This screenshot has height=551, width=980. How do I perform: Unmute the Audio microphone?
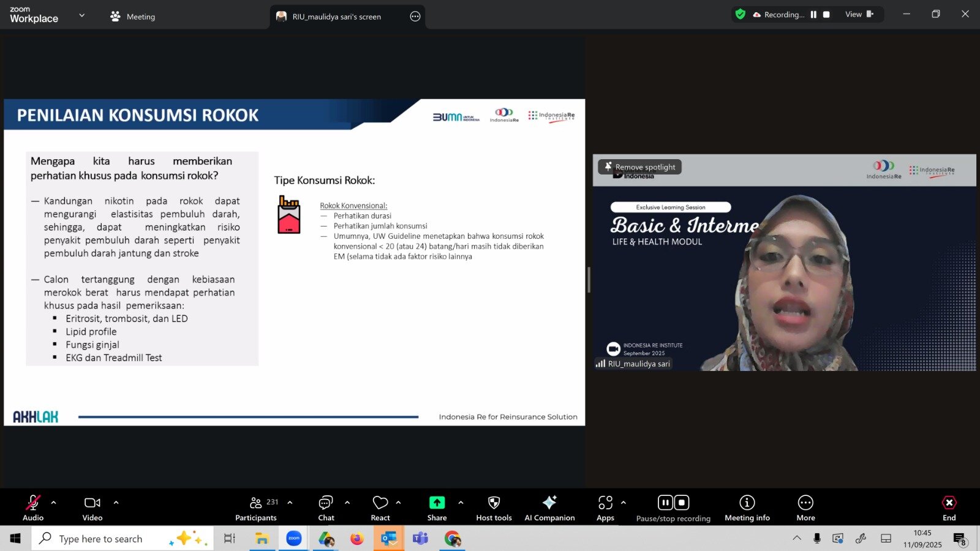coord(33,508)
